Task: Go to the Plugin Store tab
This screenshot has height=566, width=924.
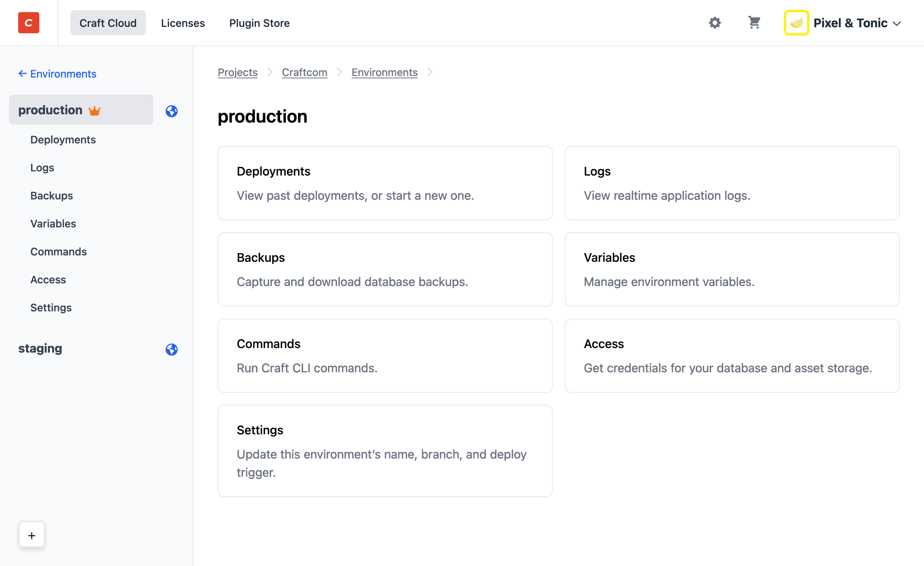Action: [x=259, y=23]
